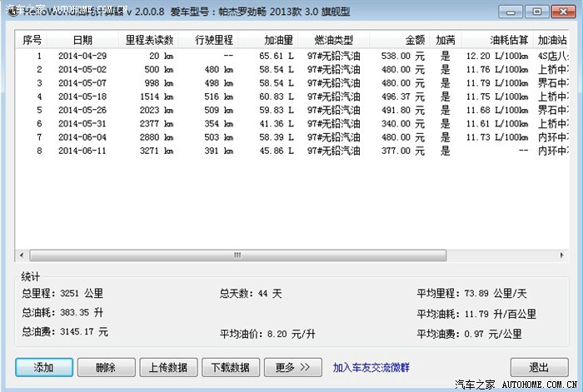Click the horizontal scrollbar thumb
The image size is (583, 392).
[237, 256]
